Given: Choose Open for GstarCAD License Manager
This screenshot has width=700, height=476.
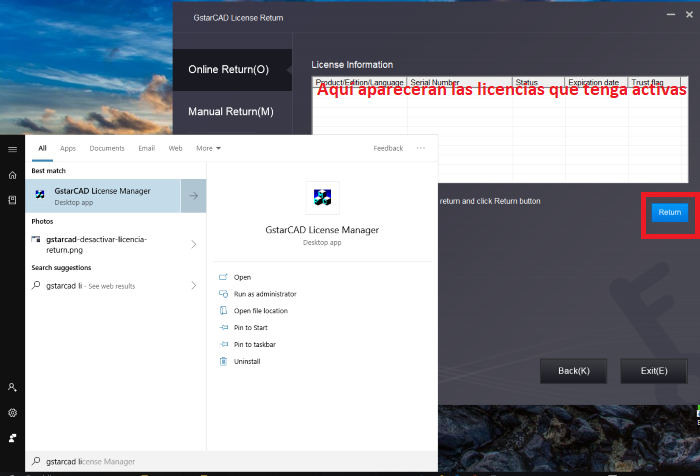Looking at the screenshot, I should (242, 277).
